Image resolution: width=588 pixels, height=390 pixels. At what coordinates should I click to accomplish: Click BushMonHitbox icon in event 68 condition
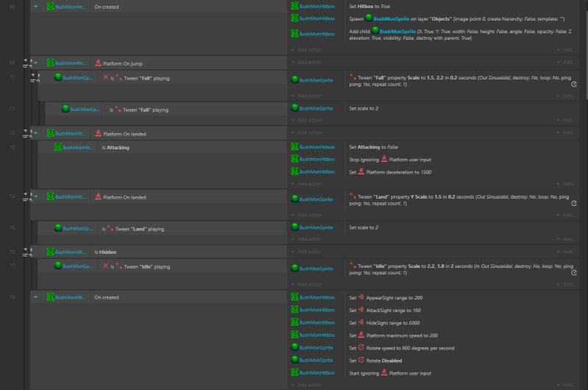pyautogui.click(x=50, y=7)
